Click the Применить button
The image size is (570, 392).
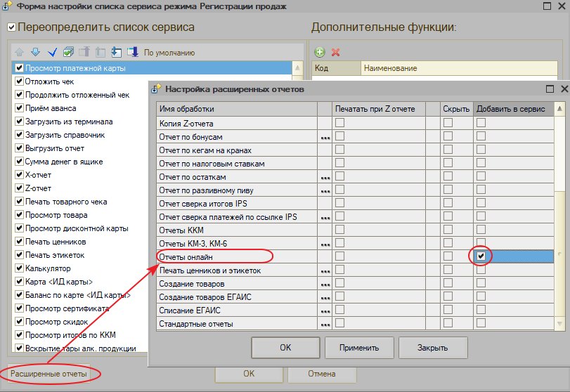(359, 348)
